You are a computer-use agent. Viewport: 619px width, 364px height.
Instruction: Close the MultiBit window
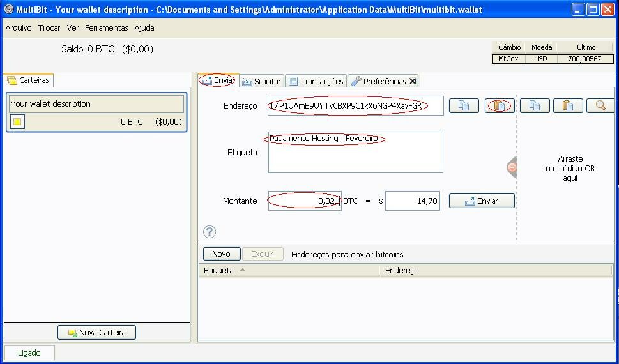point(608,10)
